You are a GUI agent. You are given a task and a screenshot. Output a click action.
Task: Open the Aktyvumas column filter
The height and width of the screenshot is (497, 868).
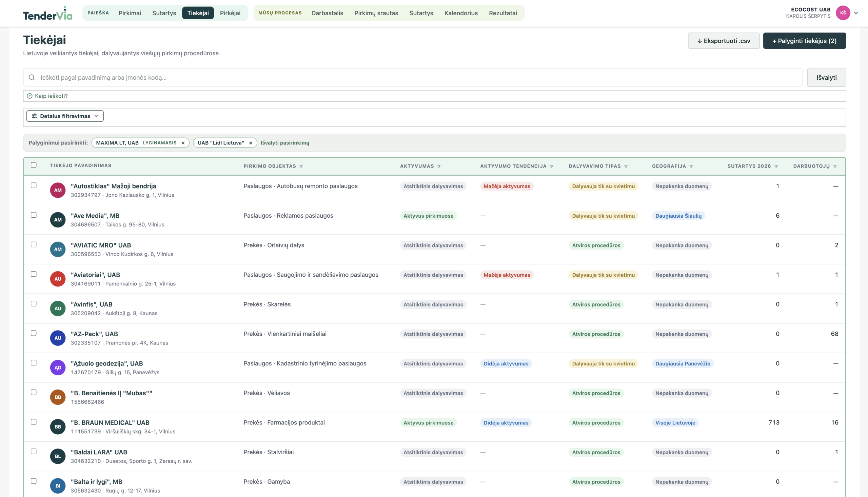[x=439, y=166]
